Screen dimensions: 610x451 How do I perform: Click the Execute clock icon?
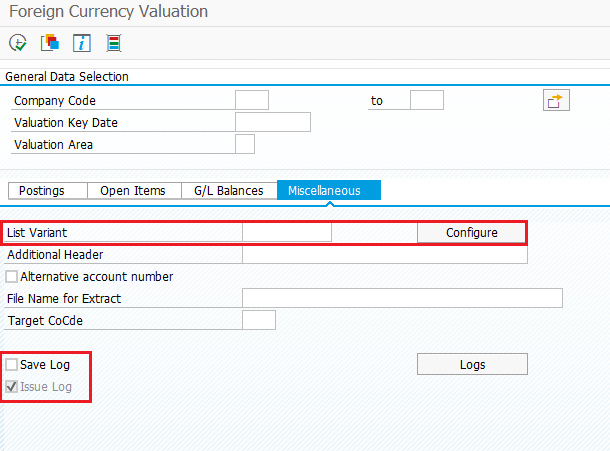point(18,43)
